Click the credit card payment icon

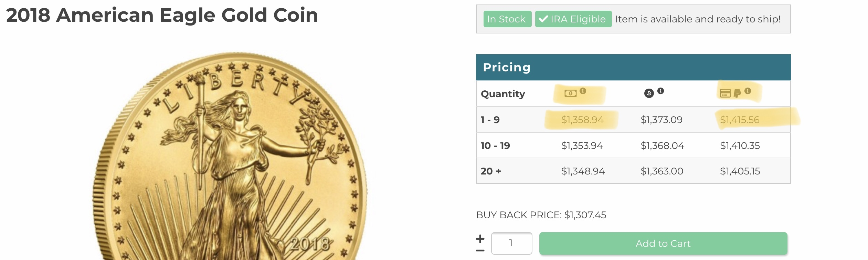(725, 93)
